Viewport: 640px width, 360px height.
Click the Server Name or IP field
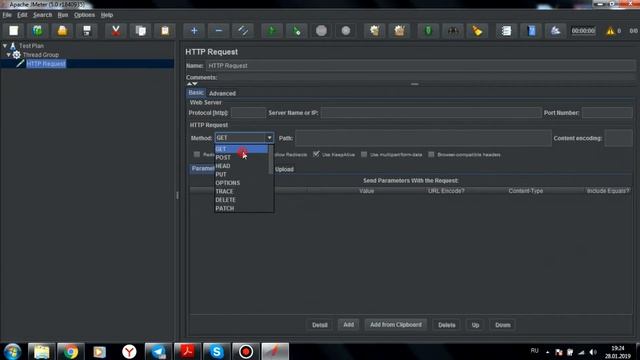pos(431,113)
